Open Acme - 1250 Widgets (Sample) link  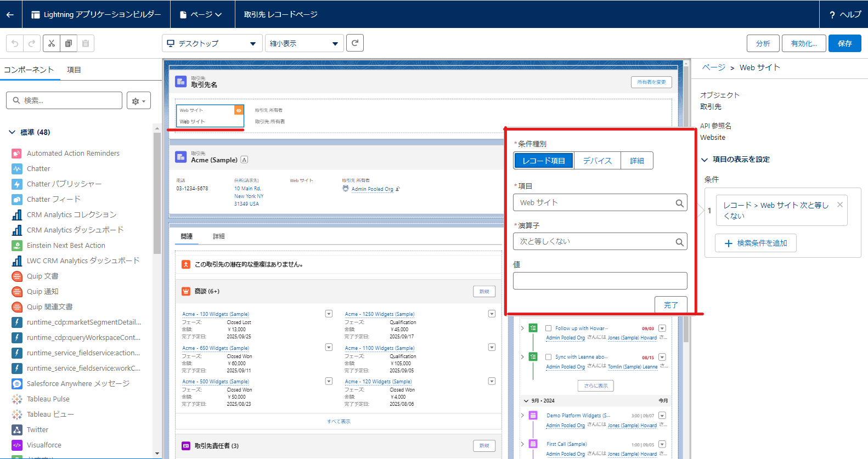379,314
